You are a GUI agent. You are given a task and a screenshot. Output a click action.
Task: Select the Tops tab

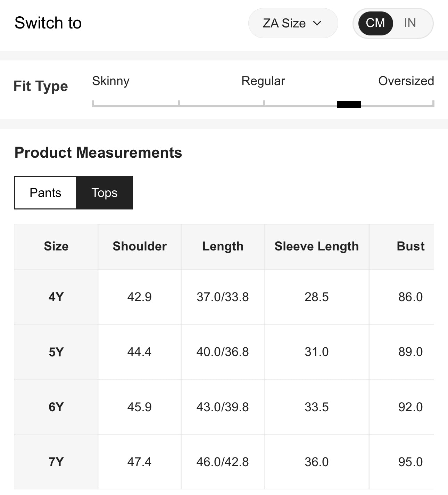pyautogui.click(x=105, y=193)
